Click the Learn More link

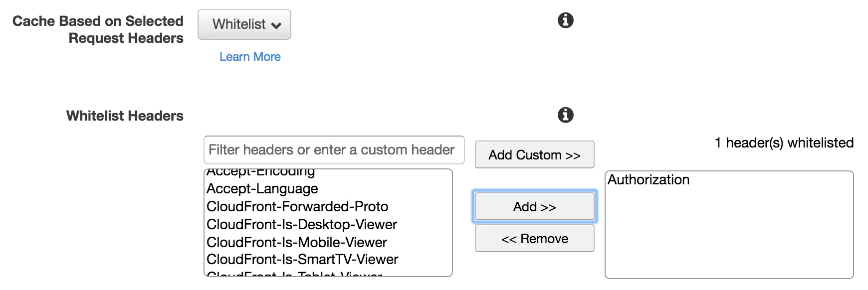pyautogui.click(x=250, y=57)
